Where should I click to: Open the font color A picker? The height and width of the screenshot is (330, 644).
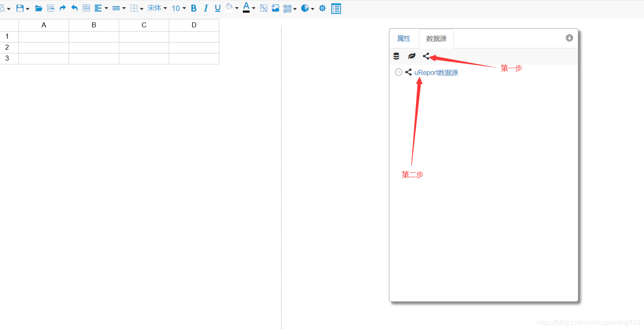[x=249, y=8]
